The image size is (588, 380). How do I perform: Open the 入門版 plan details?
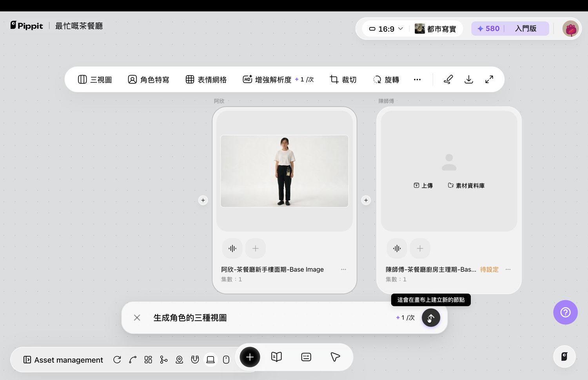pos(526,29)
